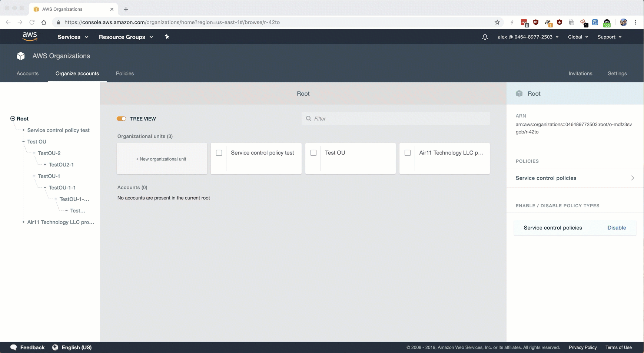Click the language globe icon

click(55, 347)
